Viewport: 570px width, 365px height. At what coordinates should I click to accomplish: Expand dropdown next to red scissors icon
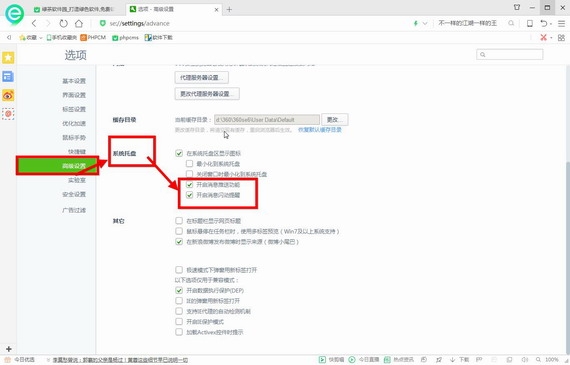[x=551, y=38]
